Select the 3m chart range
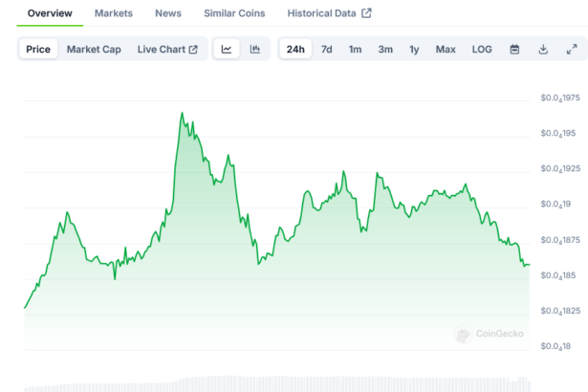Viewport: 588px width, 392px height. pyautogui.click(x=384, y=50)
